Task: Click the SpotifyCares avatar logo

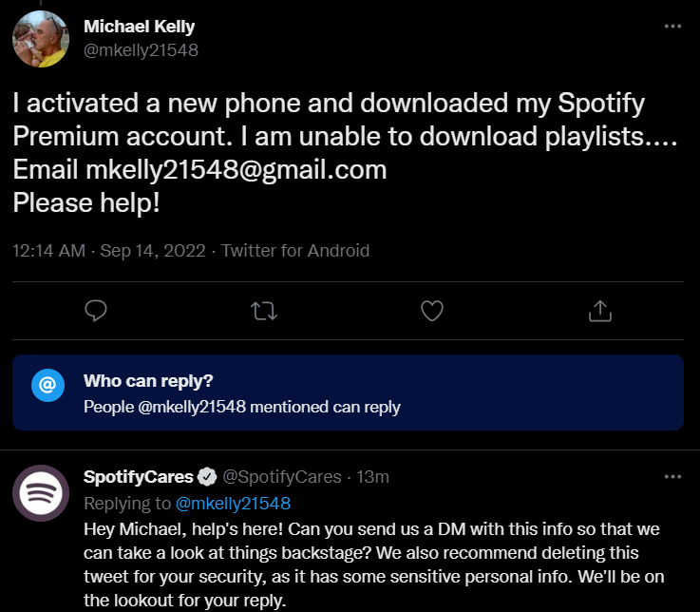Action: pos(40,495)
